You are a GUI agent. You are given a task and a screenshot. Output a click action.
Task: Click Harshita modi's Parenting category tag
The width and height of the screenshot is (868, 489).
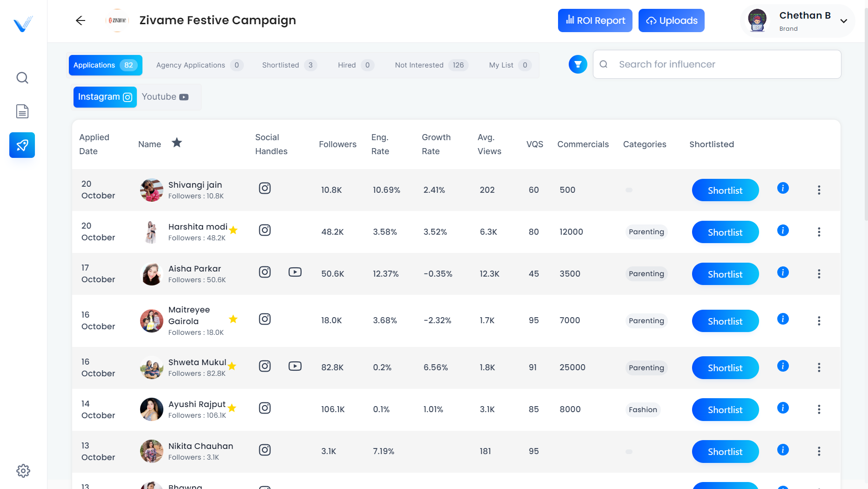click(x=646, y=232)
